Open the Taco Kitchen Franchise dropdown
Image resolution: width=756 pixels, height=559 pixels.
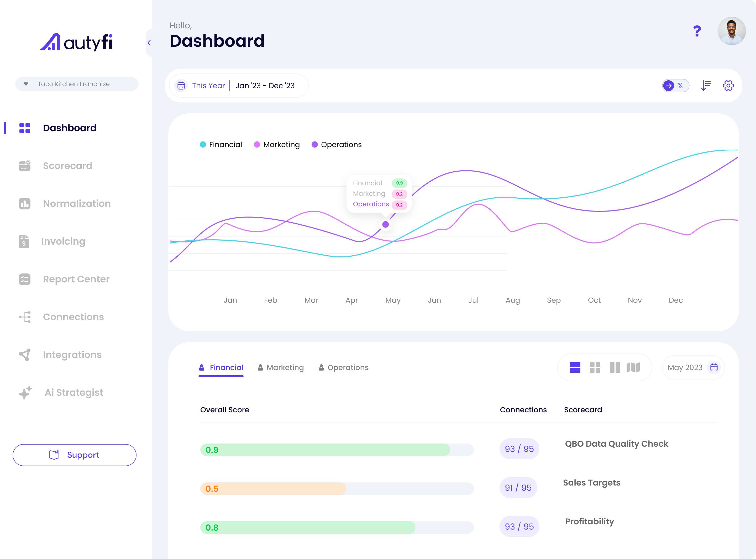coord(77,84)
